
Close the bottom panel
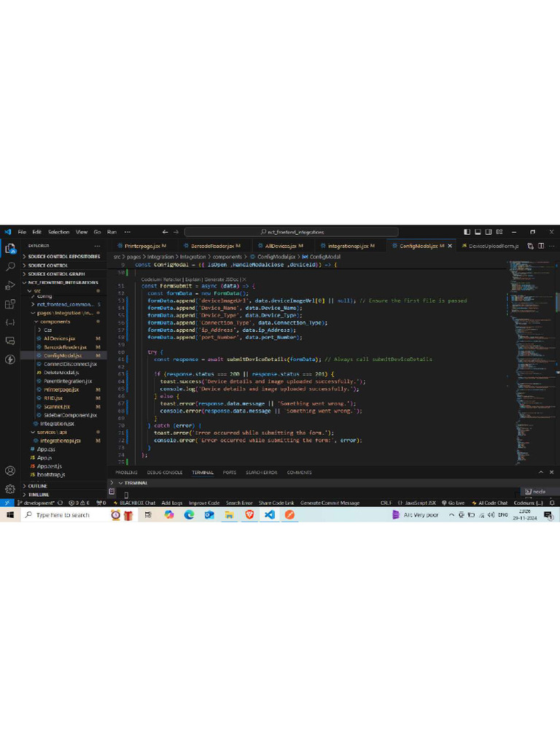(551, 472)
